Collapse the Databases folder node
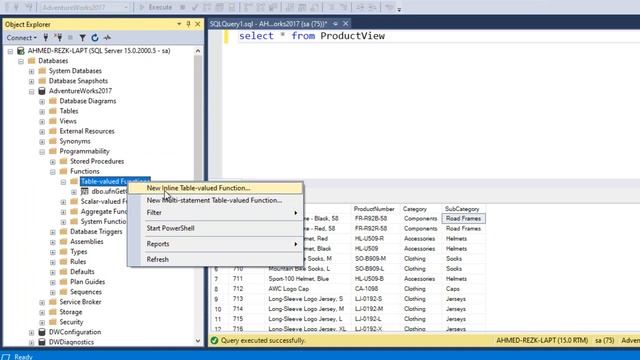 tap(21, 61)
